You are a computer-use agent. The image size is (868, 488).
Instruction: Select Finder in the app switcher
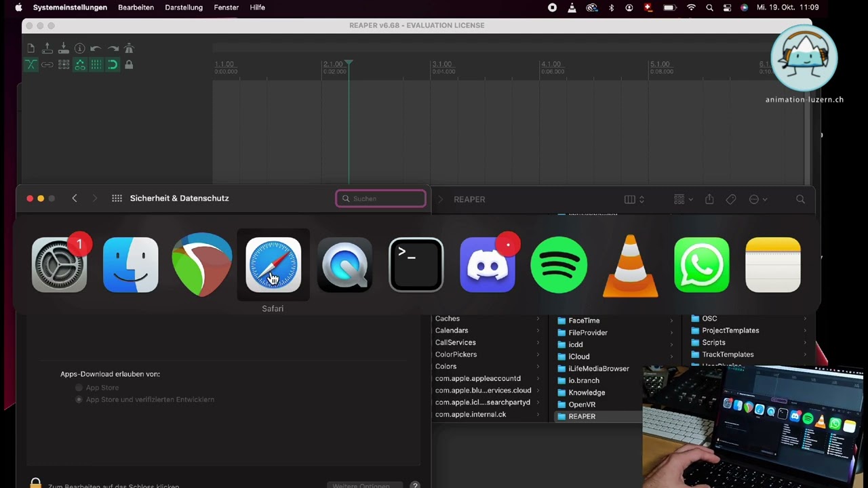click(x=130, y=265)
